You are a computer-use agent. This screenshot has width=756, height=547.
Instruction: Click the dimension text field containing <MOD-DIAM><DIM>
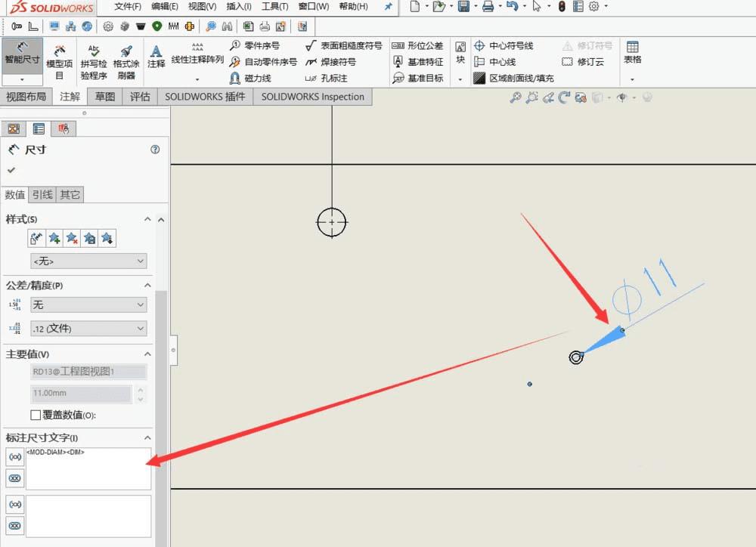pos(88,468)
